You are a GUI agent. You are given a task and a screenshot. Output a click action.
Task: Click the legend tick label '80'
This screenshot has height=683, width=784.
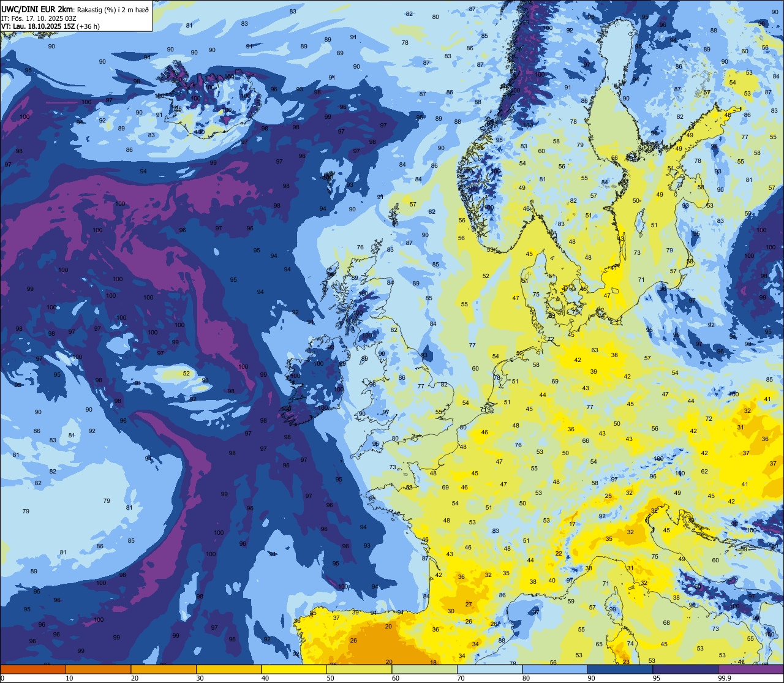click(526, 678)
